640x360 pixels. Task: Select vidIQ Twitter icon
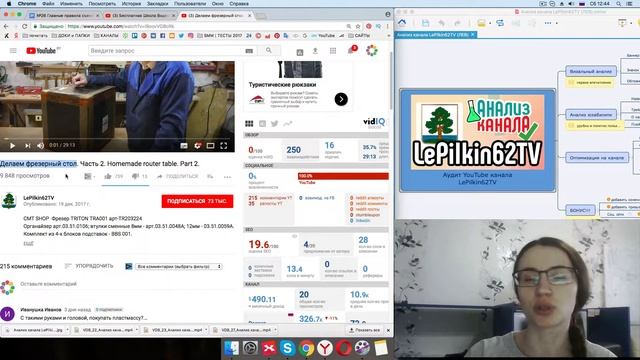tap(274, 124)
